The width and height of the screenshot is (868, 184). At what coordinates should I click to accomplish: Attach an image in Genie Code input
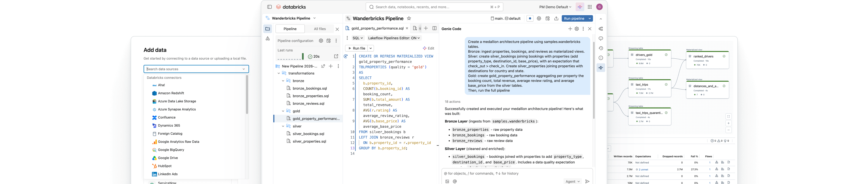[x=447, y=181]
